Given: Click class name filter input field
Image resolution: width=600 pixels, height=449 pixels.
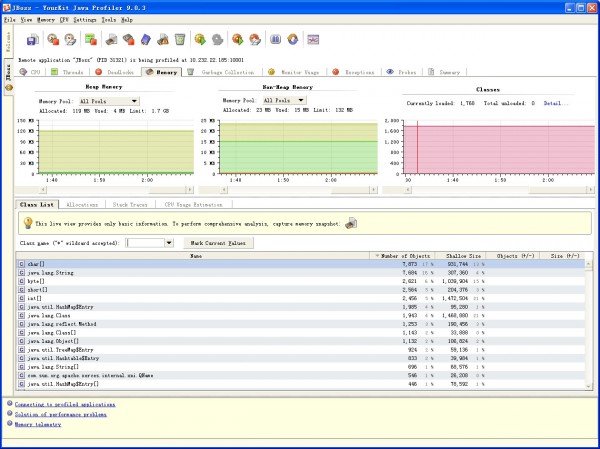Looking at the screenshot, I should click(146, 243).
